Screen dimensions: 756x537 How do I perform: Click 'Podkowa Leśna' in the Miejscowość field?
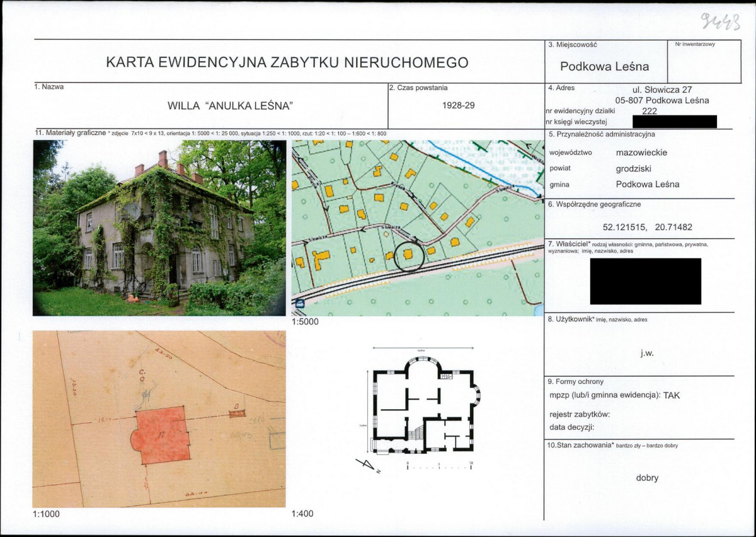pyautogui.click(x=604, y=67)
